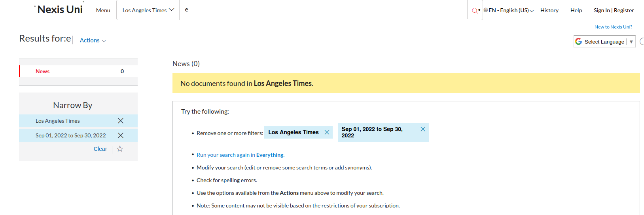Viewport: 644px width, 215px height.
Task: Open the Menu item in header
Action: 103,10
